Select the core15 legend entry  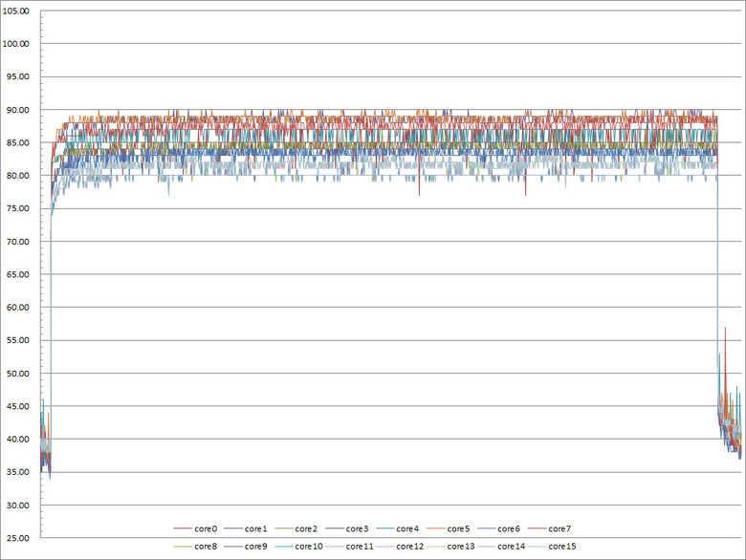click(x=553, y=547)
